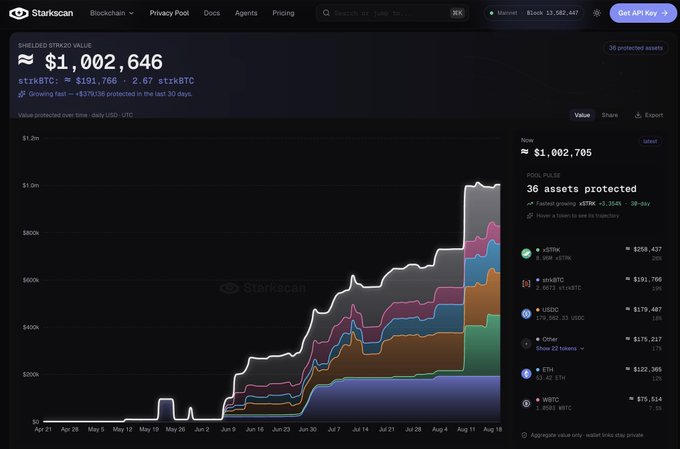680x449 pixels.
Task: Export the chart data
Action: tap(649, 115)
